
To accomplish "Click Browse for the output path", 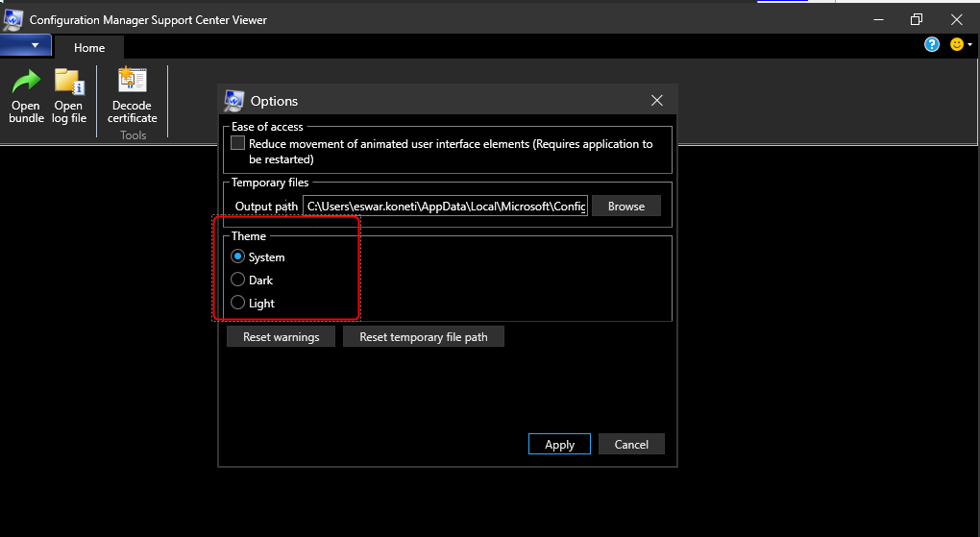I will point(625,207).
